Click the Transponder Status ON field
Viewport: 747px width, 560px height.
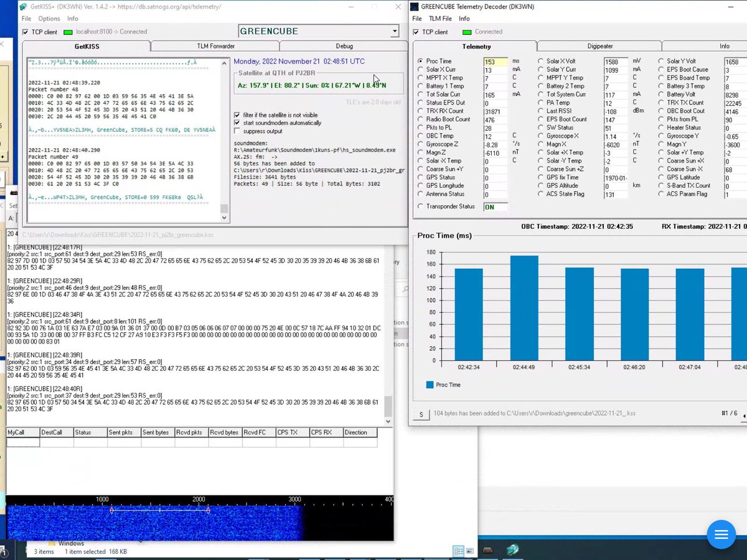tap(496, 207)
